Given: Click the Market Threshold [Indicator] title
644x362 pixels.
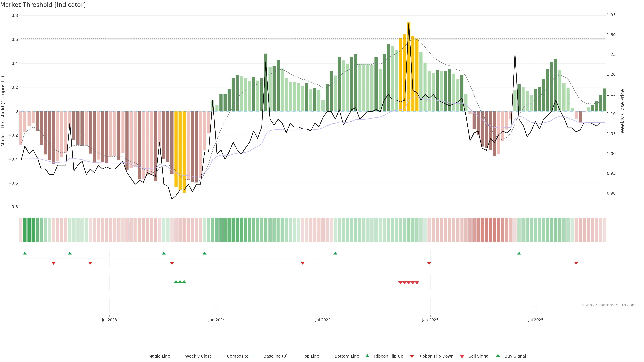Looking at the screenshot, I should point(43,5).
